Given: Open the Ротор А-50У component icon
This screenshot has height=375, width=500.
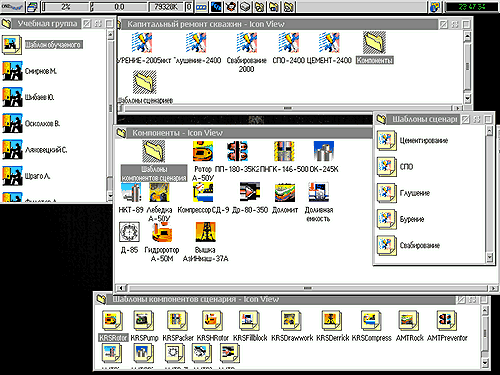Looking at the screenshot, I should click(203, 151).
